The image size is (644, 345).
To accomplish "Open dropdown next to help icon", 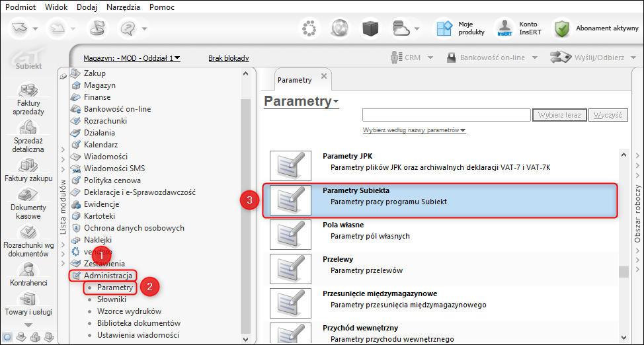I will (145, 29).
